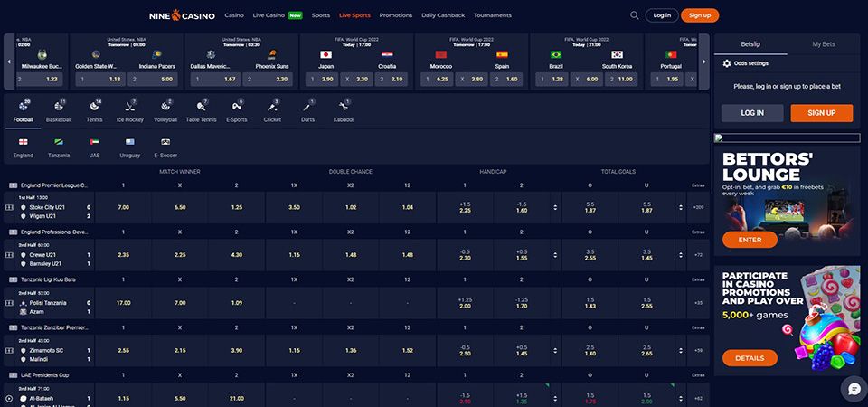
Task: Click the header Log in button
Action: click(x=662, y=15)
